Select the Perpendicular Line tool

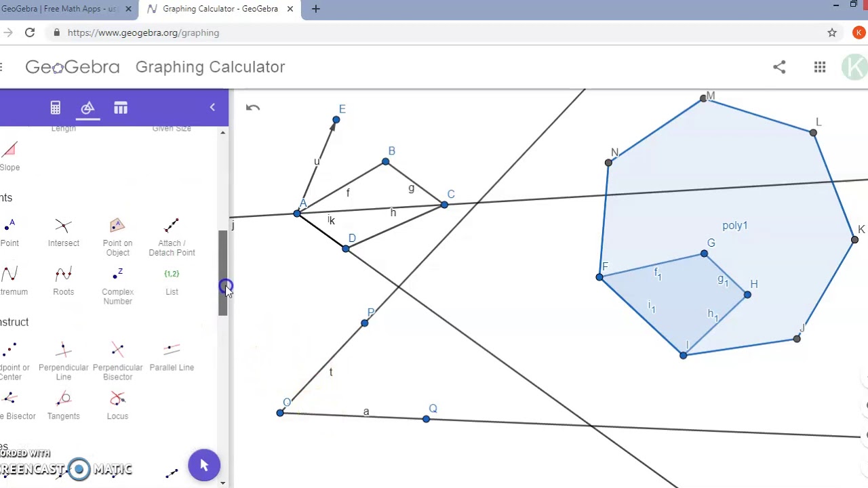pyautogui.click(x=63, y=361)
